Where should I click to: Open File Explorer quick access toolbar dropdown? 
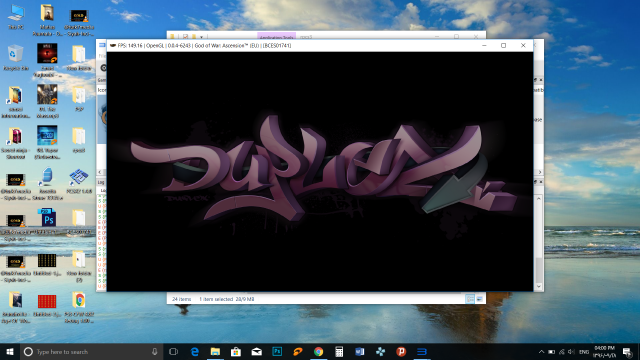201,37
